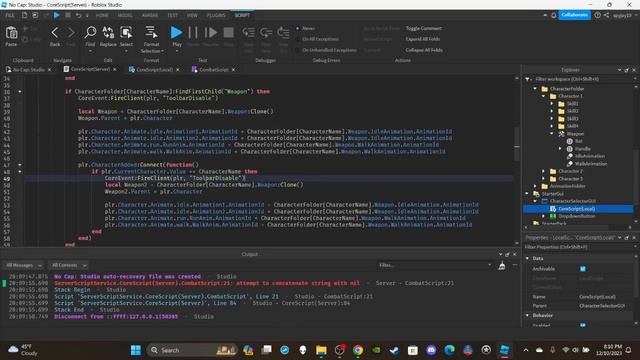This screenshot has width=640, height=360.
Task: Switch to the HOME ribbon tab
Action: coord(102,15)
